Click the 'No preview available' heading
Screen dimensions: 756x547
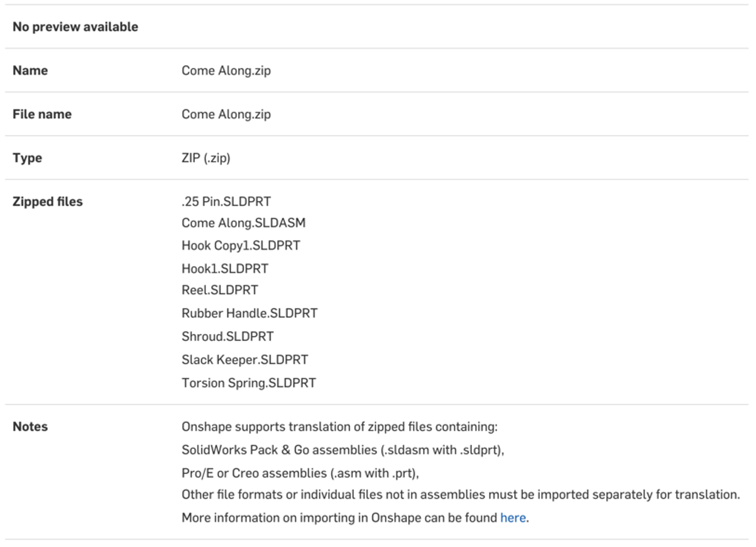point(75,27)
